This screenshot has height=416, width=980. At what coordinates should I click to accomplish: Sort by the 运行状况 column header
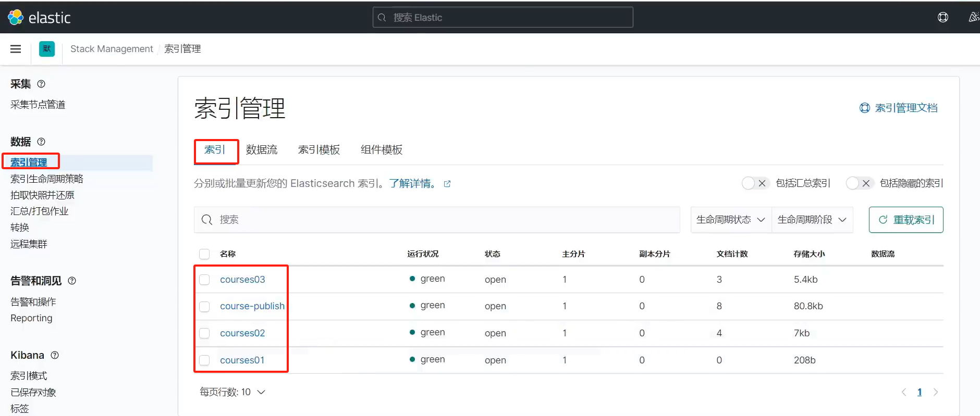423,254
